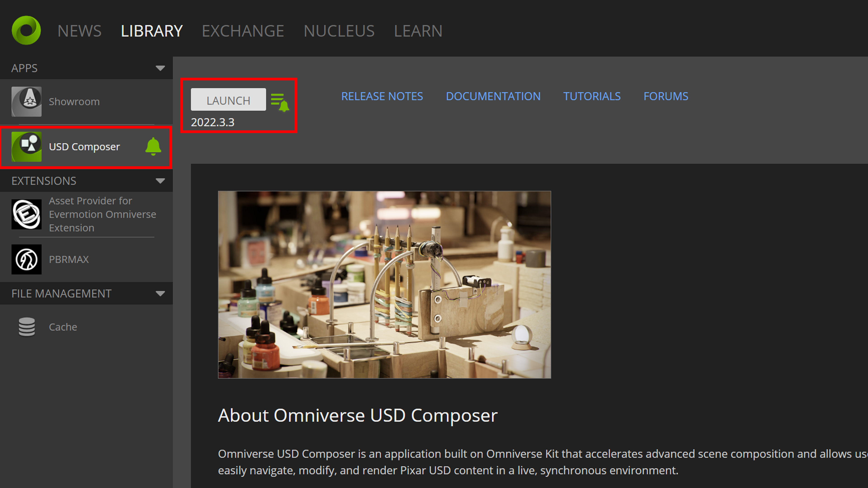Screen dimensions: 868x488
Task: Open the Cache database icon
Action: coord(26,327)
